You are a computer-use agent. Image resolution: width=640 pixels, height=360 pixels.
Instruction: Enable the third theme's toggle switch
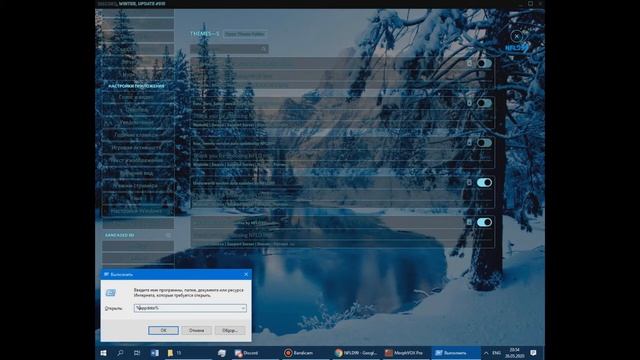pyautogui.click(x=484, y=143)
